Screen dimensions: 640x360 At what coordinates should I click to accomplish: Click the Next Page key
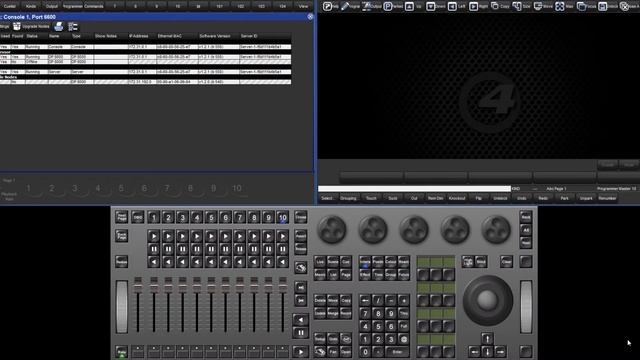tap(122, 217)
